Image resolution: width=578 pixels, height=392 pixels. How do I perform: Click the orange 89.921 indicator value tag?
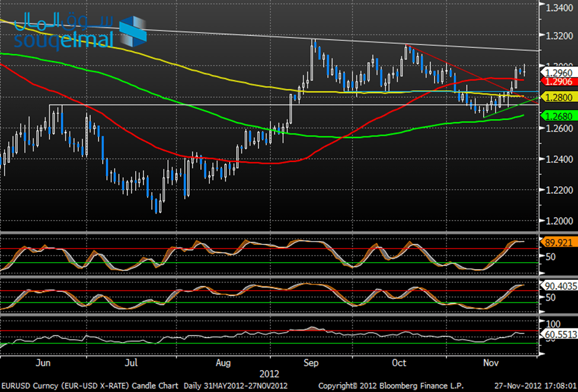point(557,241)
